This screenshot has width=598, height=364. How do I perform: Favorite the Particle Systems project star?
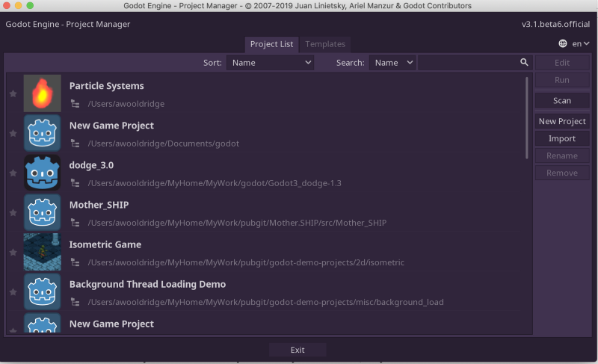point(13,93)
